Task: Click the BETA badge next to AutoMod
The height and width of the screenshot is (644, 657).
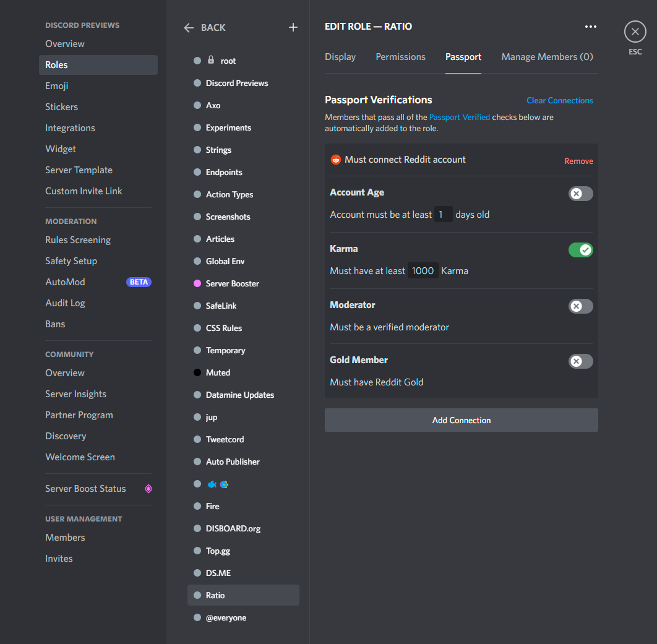Action: (139, 282)
